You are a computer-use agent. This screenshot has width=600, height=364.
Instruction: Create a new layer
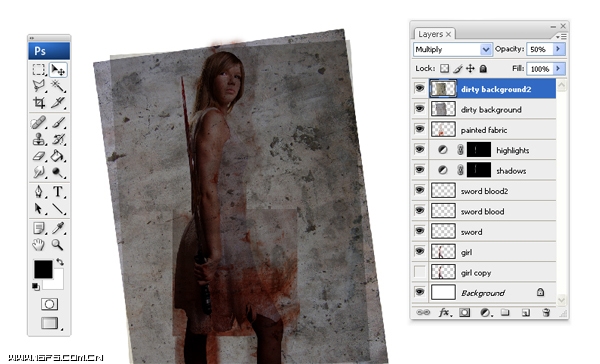(x=526, y=312)
